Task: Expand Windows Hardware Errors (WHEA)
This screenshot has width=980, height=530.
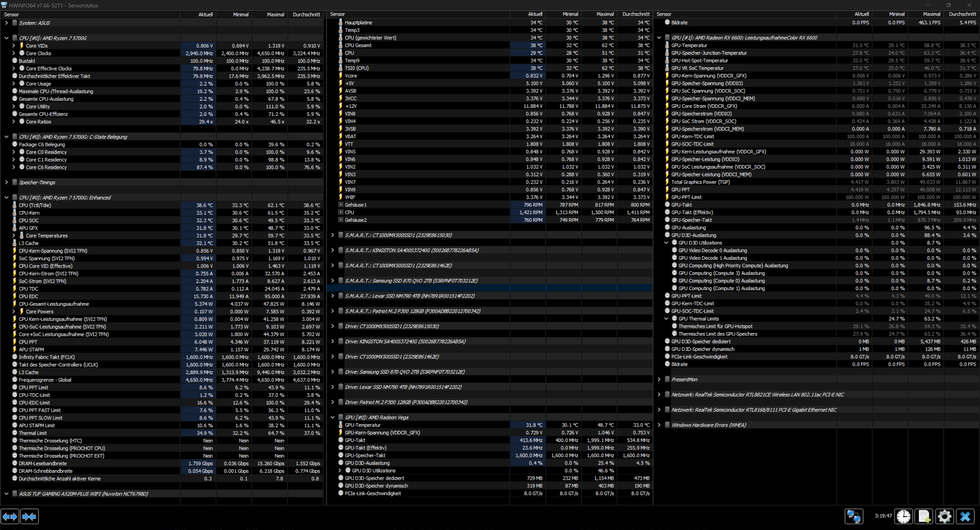Action: point(659,425)
